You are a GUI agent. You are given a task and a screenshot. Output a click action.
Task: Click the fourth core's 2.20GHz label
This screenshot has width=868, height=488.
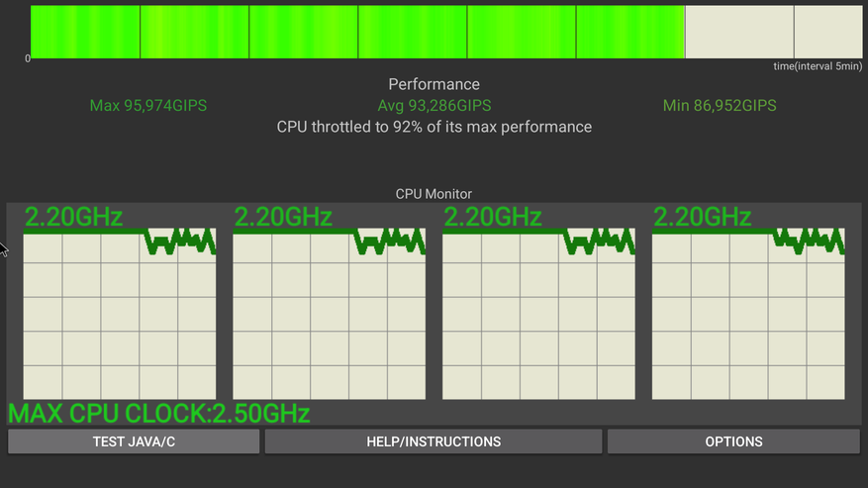(703, 217)
